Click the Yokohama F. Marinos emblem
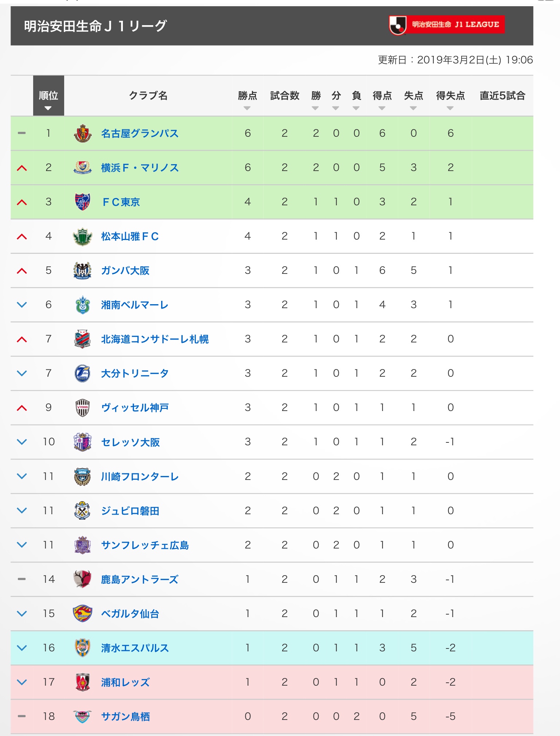Viewport: 560px width, 736px height. (82, 168)
